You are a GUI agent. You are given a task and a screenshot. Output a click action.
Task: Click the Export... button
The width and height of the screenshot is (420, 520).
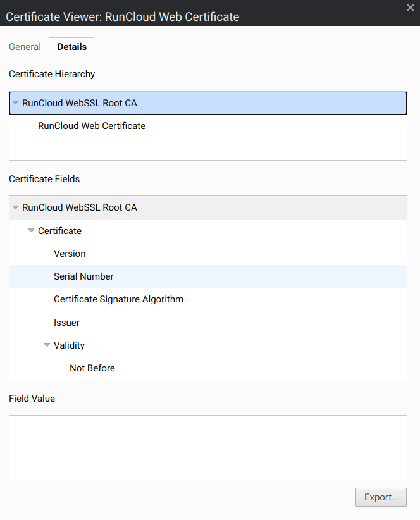381,497
